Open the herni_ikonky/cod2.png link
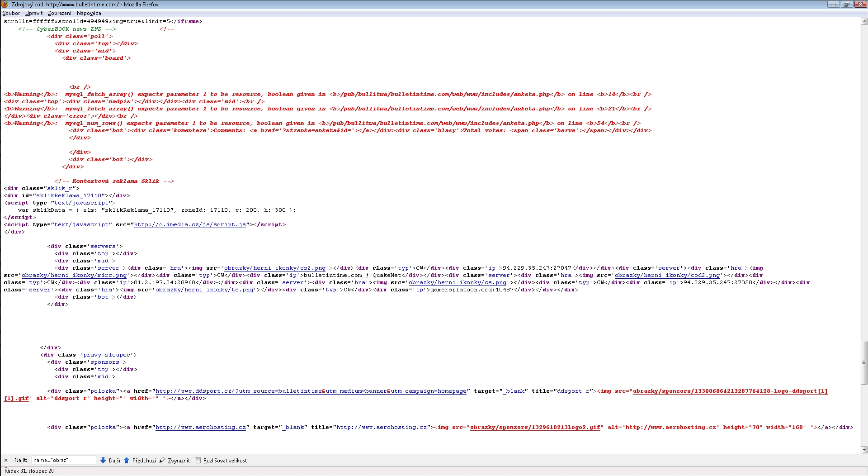Screen dimensions: 868x476 tap(667, 275)
